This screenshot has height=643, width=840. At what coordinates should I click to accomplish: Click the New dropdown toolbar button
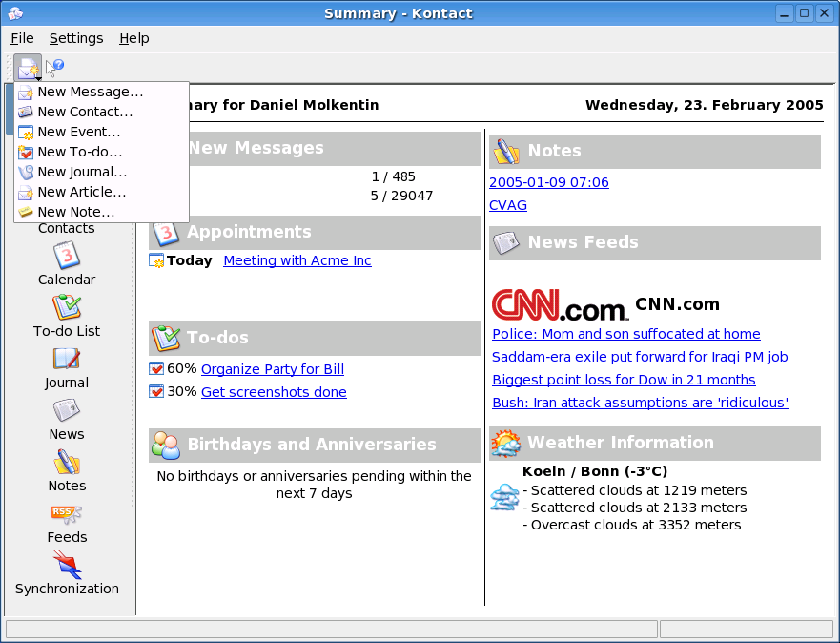28,68
